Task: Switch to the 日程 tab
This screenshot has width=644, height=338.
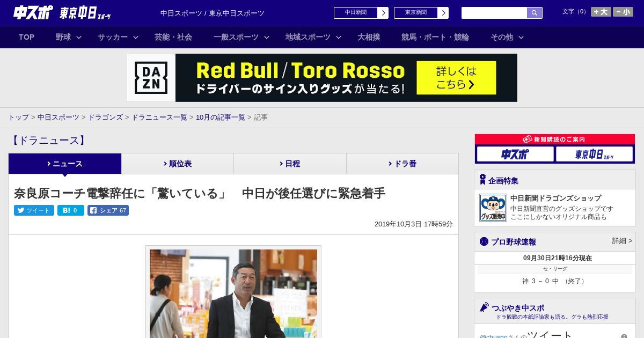Action: coord(290,164)
